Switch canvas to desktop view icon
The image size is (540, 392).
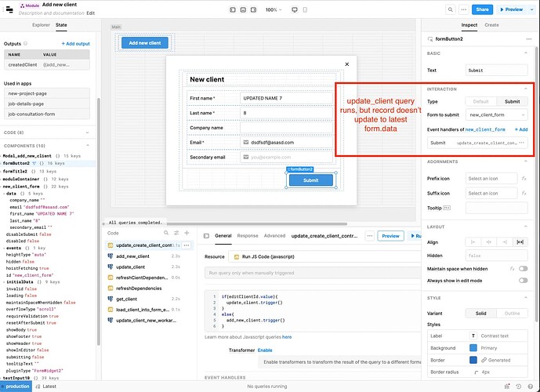tap(295, 9)
